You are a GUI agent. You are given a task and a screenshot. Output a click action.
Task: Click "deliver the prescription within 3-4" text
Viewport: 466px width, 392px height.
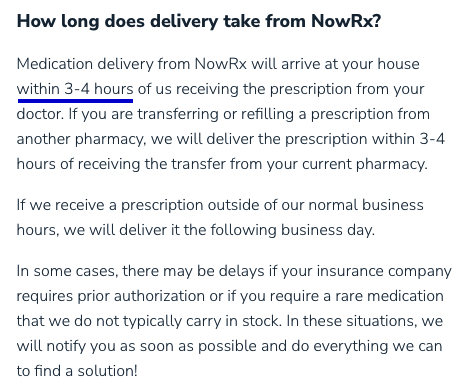(326, 139)
